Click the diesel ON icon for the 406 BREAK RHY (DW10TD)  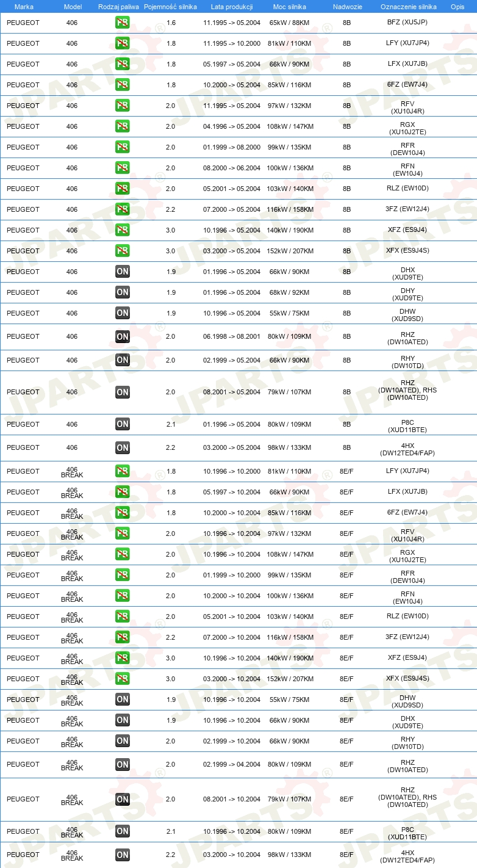123,741
